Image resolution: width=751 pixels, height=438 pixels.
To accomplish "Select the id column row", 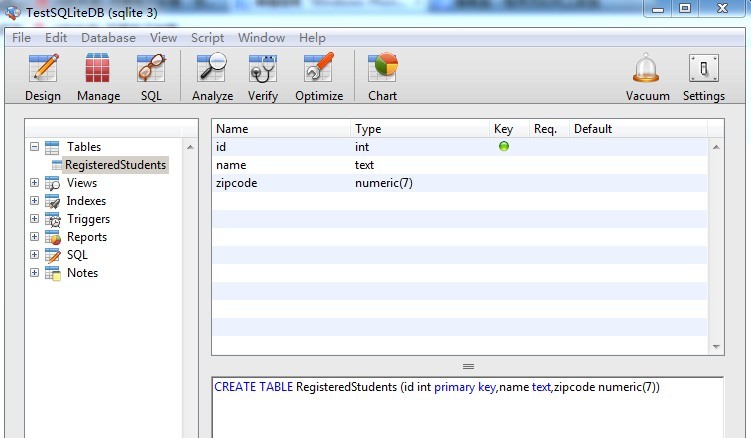I will coord(460,147).
